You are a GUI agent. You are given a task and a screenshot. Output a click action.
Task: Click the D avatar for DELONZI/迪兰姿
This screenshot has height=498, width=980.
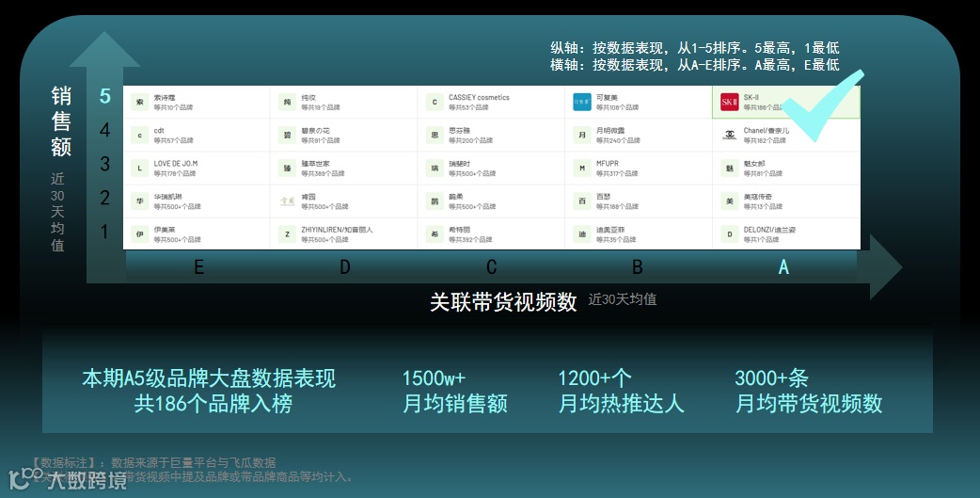click(730, 234)
